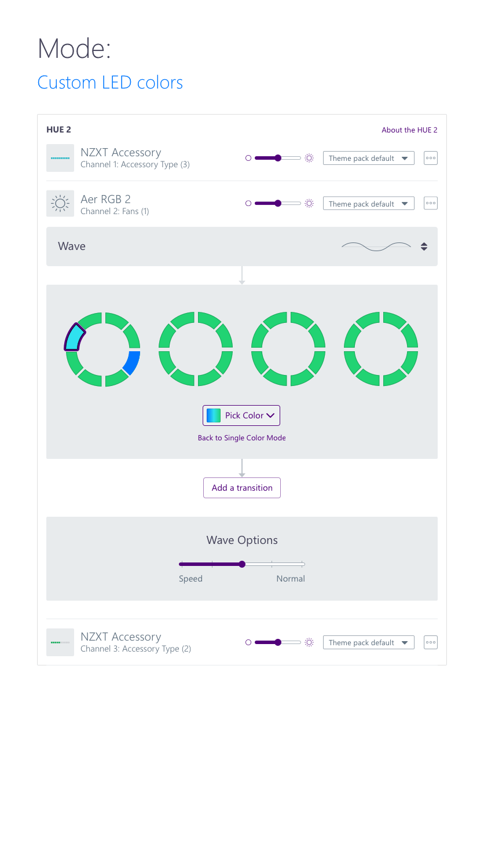
Task: Expand the Wave effect selector
Action: [424, 247]
